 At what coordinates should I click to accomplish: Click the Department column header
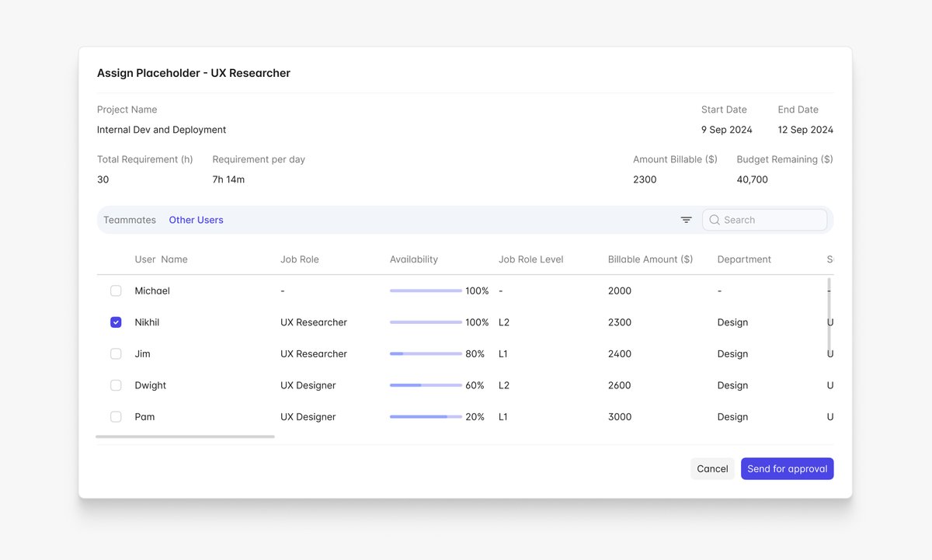[744, 259]
